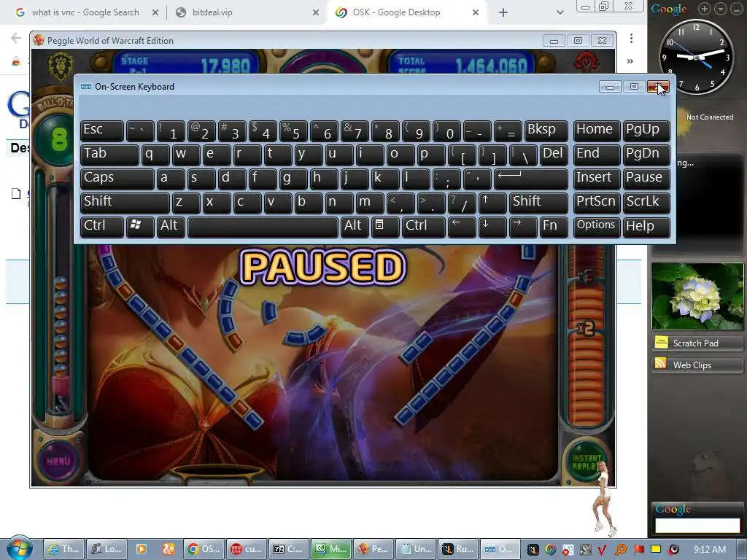Toggle the right Shift key

point(539,203)
